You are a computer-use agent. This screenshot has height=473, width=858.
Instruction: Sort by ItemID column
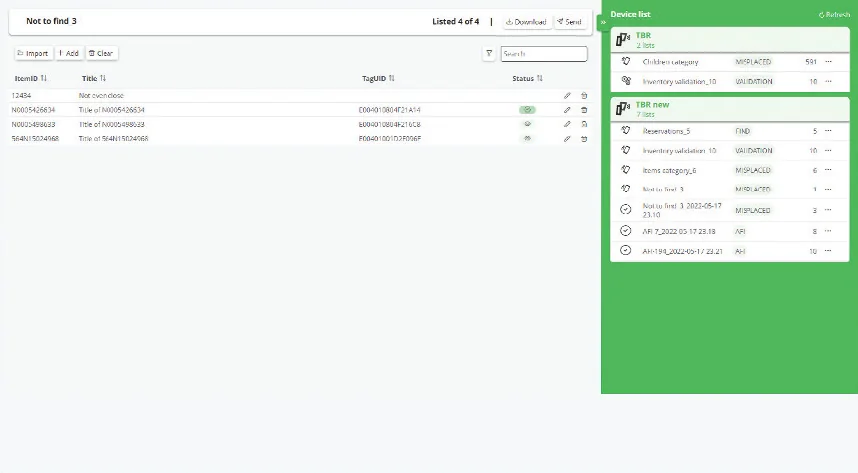click(x=31, y=78)
